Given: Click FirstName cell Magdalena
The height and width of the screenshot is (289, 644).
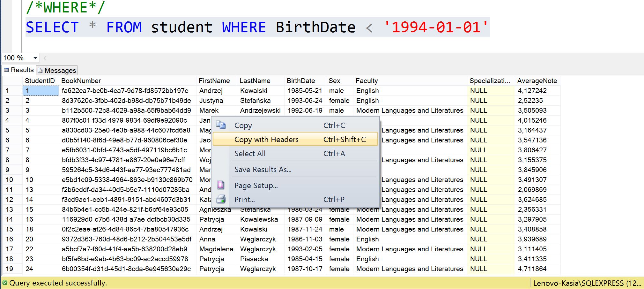Looking at the screenshot, I should coord(216,249).
